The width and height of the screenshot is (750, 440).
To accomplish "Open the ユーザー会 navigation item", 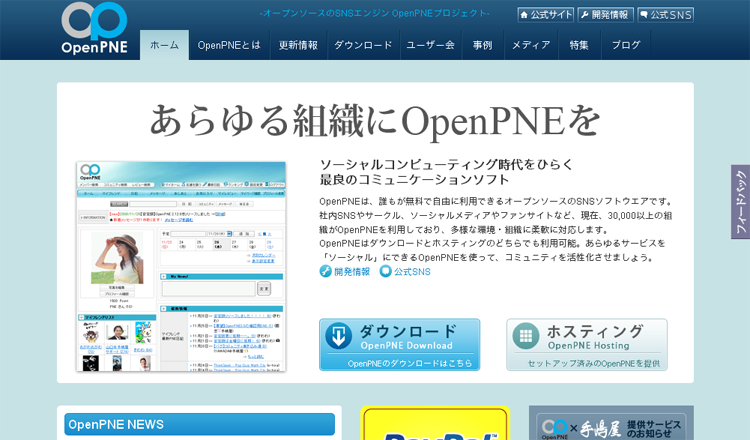I will tap(430, 45).
